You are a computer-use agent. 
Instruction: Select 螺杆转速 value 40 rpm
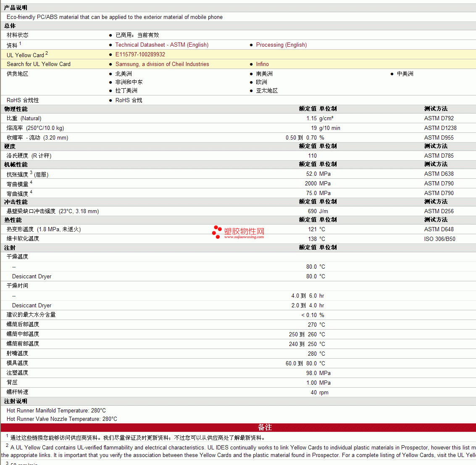pyautogui.click(x=319, y=393)
